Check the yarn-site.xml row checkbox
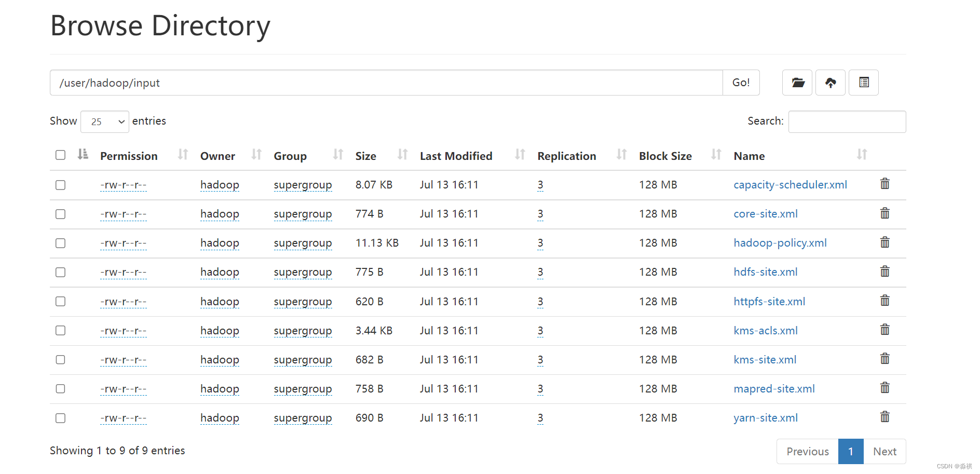The image size is (980, 474). (61, 418)
